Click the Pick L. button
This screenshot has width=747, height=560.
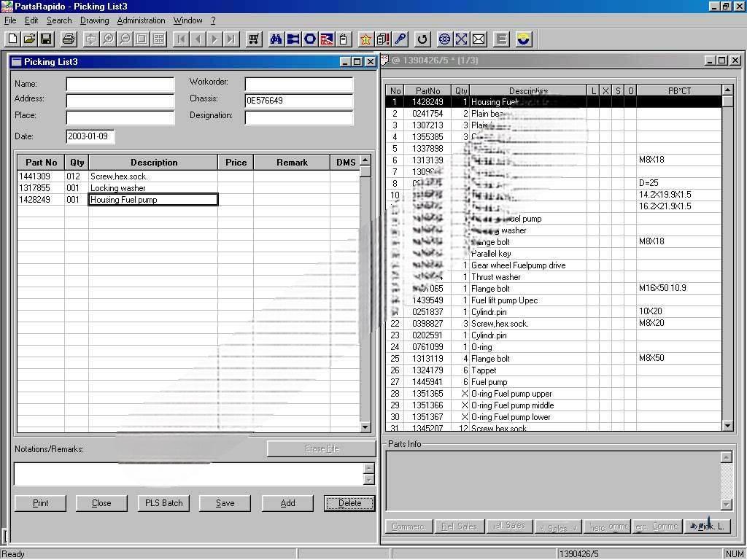707,526
